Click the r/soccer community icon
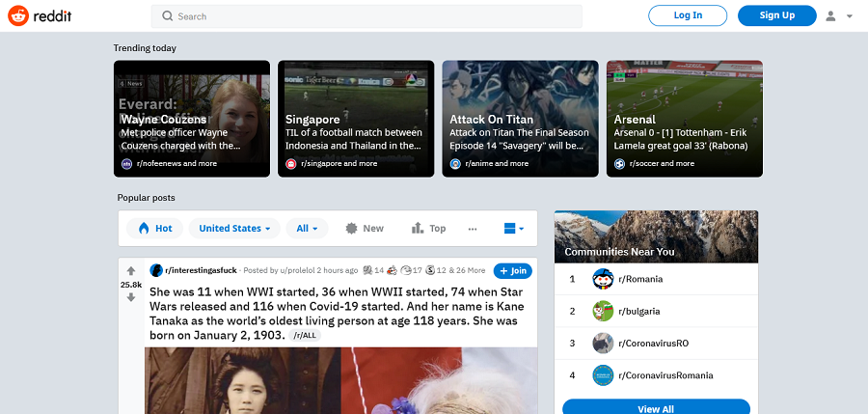Image resolution: width=868 pixels, height=414 pixels. pyautogui.click(x=620, y=163)
